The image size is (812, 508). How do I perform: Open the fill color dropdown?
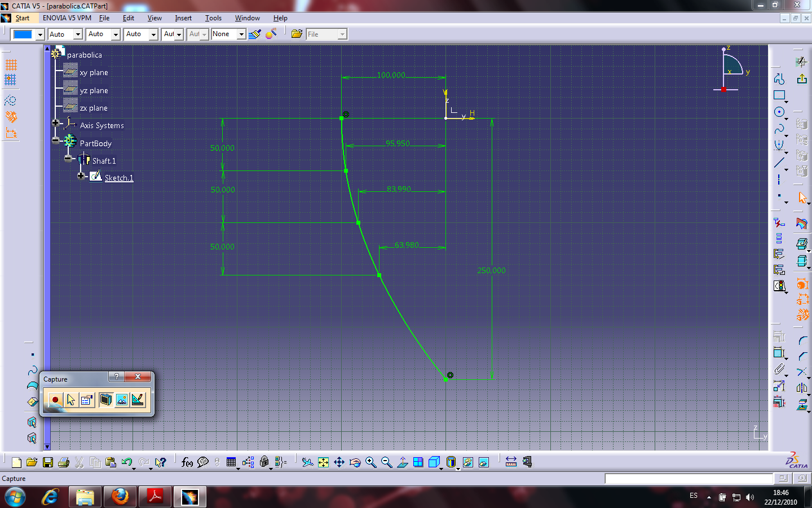(39, 34)
